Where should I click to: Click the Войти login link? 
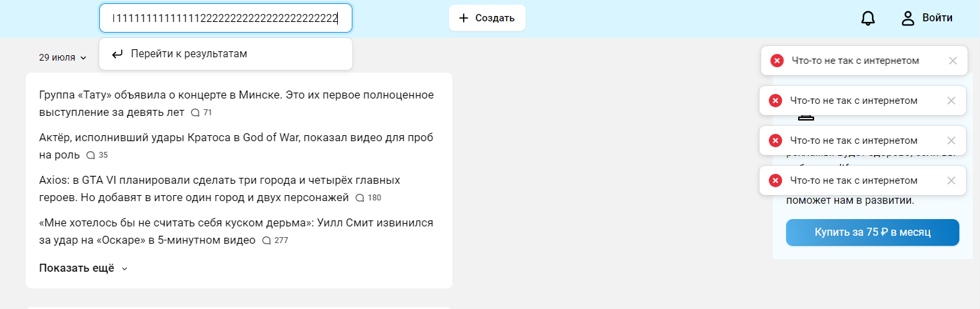[937, 18]
